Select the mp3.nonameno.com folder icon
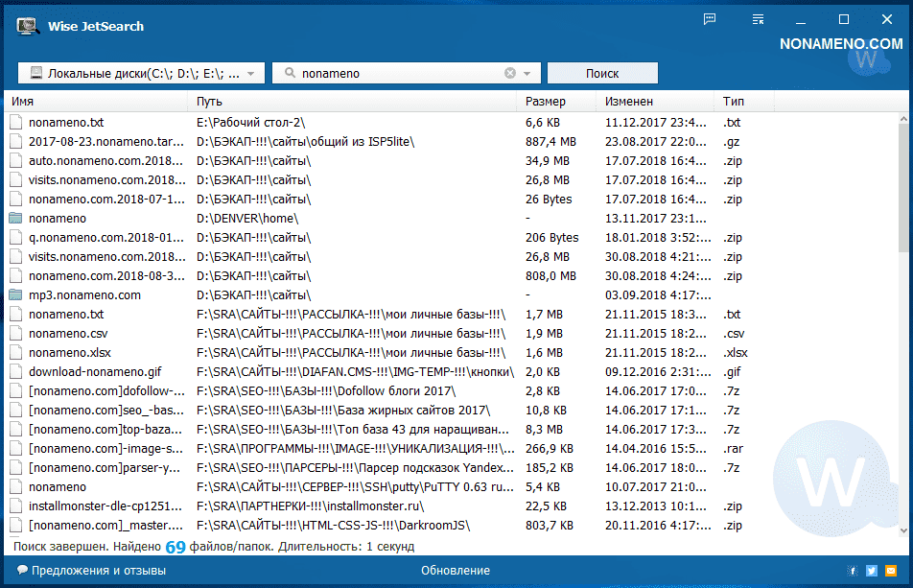Viewport: 913px width, 588px height. tap(15, 295)
